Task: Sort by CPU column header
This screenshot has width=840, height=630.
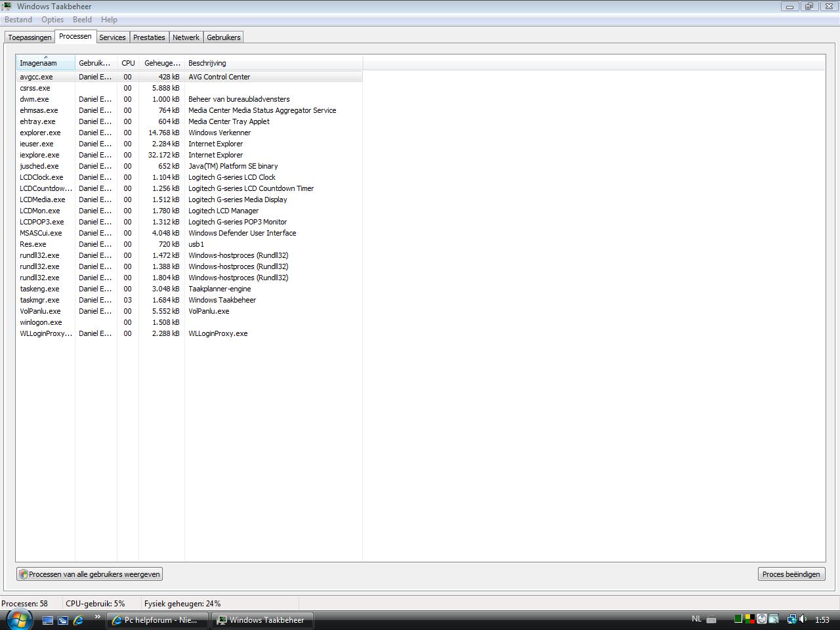Action: [x=128, y=63]
